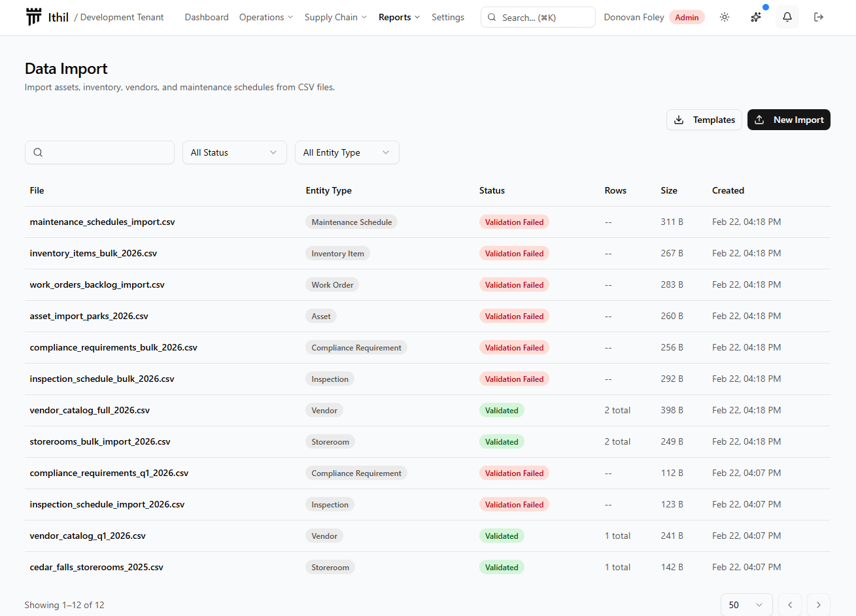Click the Ithil logo icon

[x=33, y=17]
